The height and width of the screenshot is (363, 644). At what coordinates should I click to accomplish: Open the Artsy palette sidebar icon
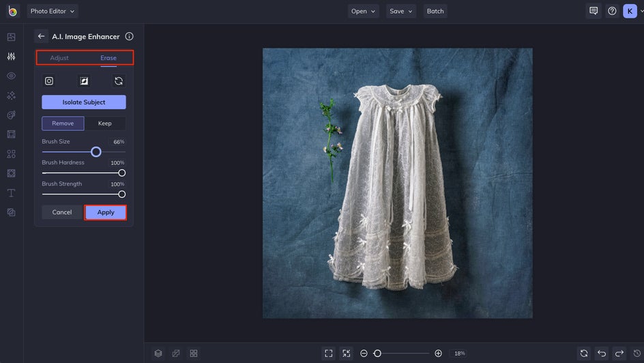(x=12, y=115)
